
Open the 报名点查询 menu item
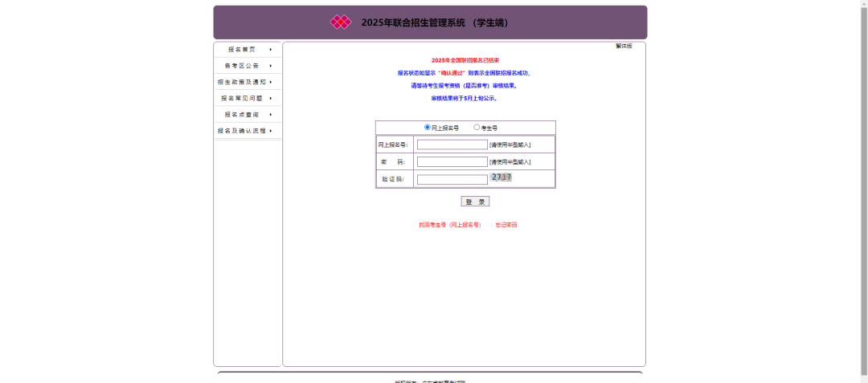click(241, 114)
